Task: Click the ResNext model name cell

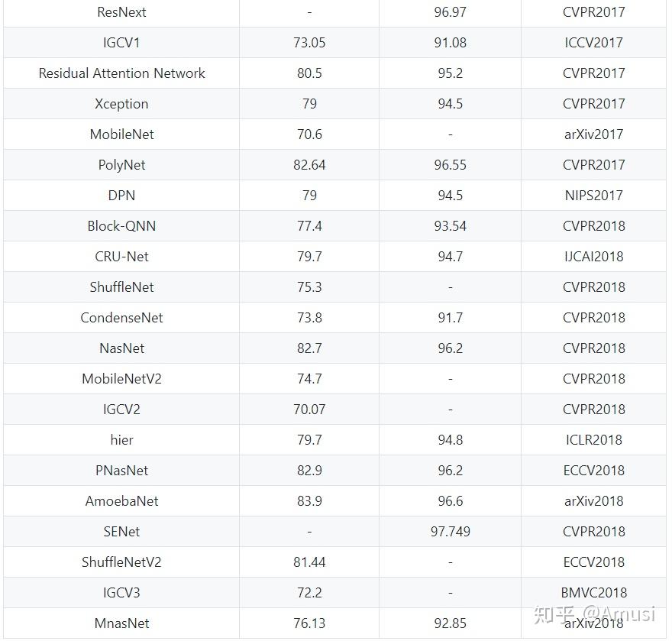Action: click(121, 12)
